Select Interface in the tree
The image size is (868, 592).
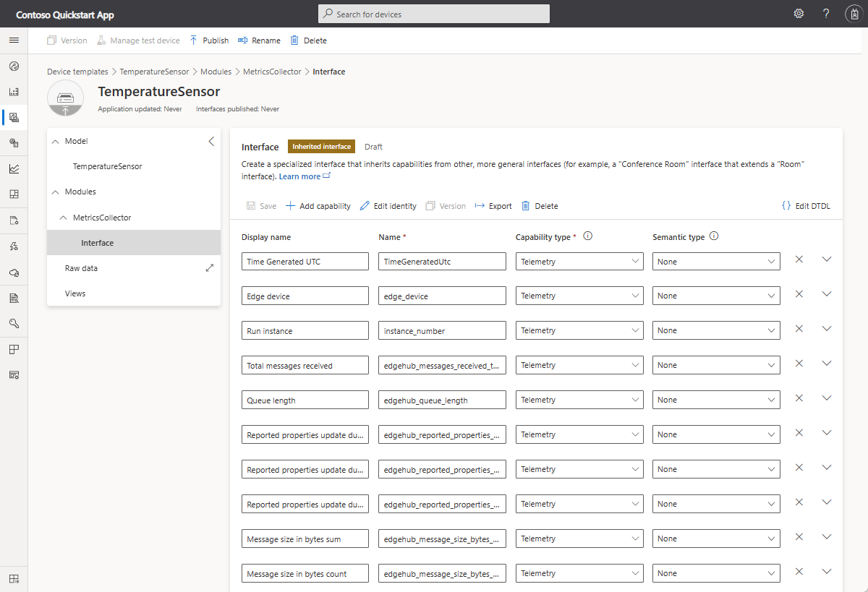pyautogui.click(x=134, y=243)
